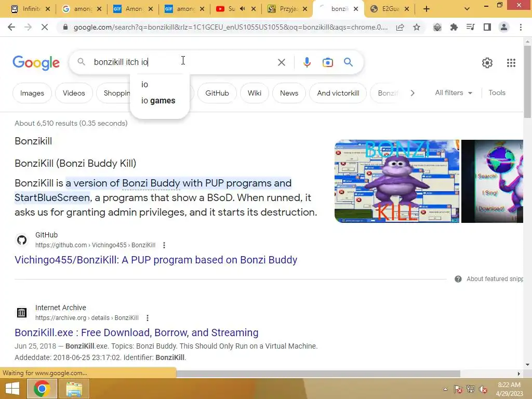Click the vertical page scrollbar
532x399 pixels.
(x=527, y=82)
